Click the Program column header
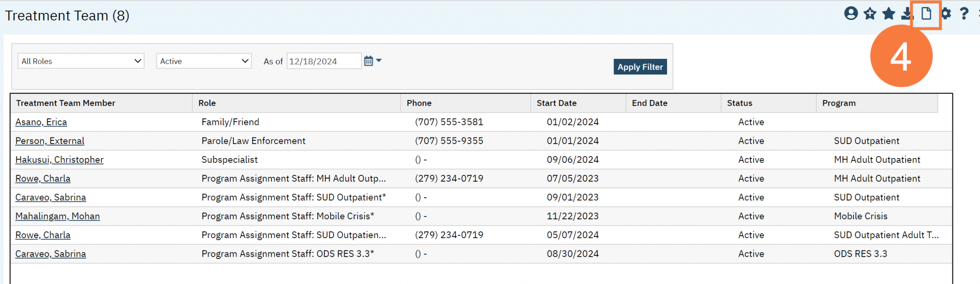This screenshot has height=284, width=980. (839, 103)
